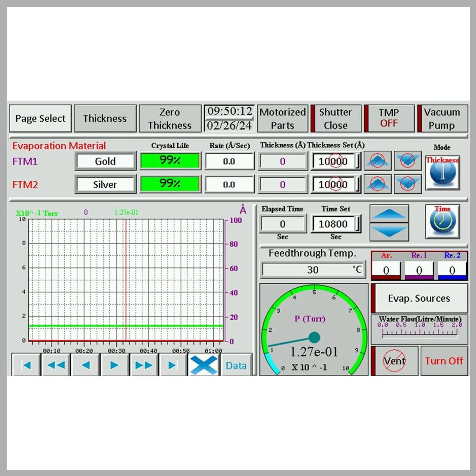Click the Elapsed Time value field
The width and height of the screenshot is (476, 476).
[283, 224]
